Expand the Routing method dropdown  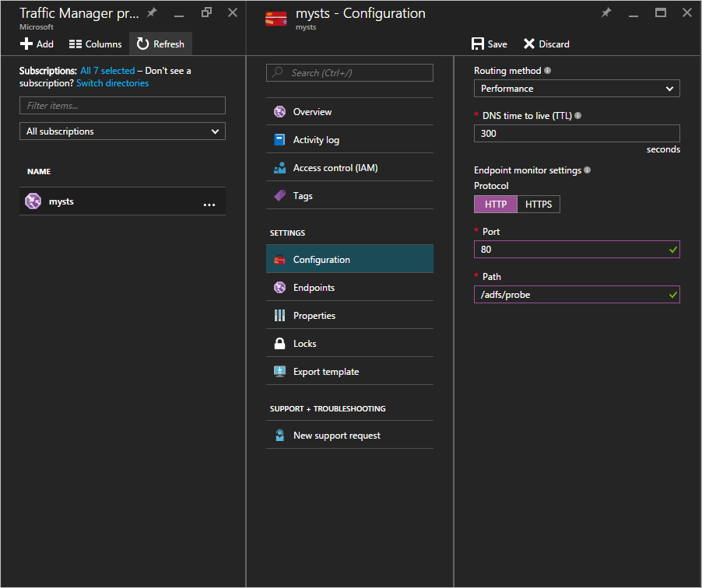[576, 89]
